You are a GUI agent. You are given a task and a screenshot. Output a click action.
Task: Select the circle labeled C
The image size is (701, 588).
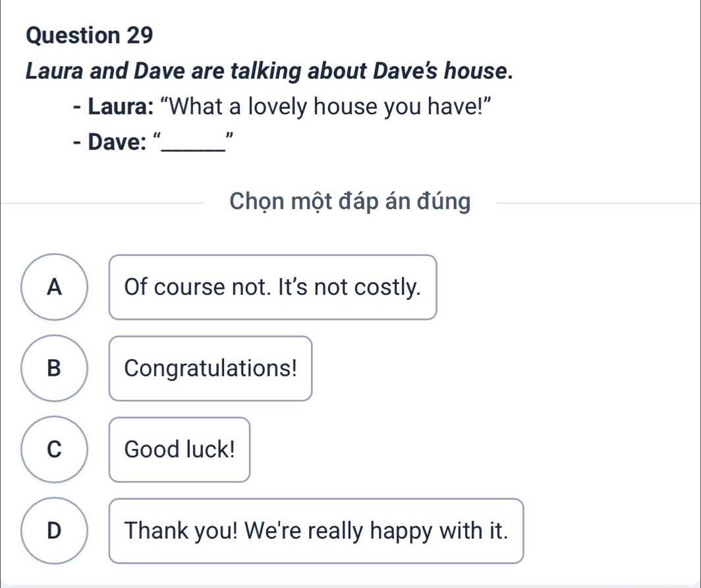(x=56, y=450)
